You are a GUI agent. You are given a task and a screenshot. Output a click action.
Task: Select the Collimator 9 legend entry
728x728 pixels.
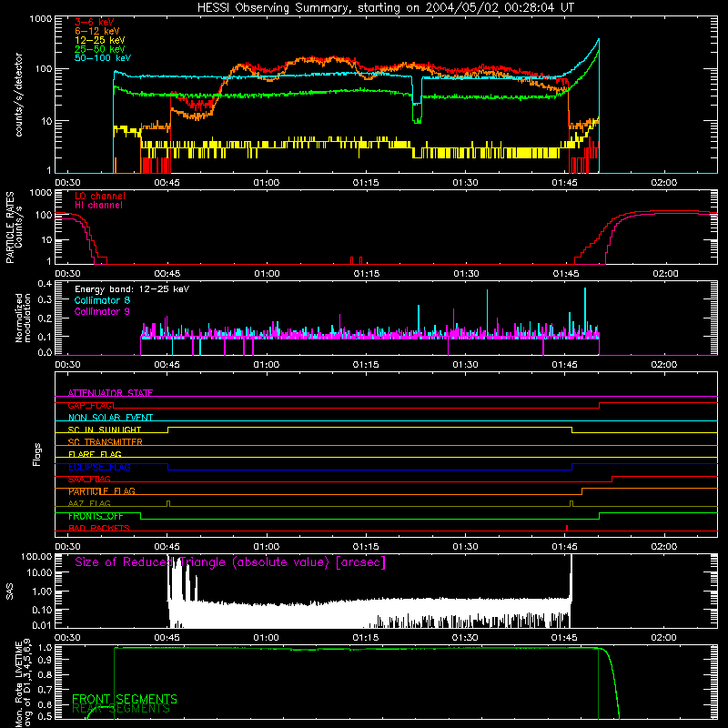point(102,311)
